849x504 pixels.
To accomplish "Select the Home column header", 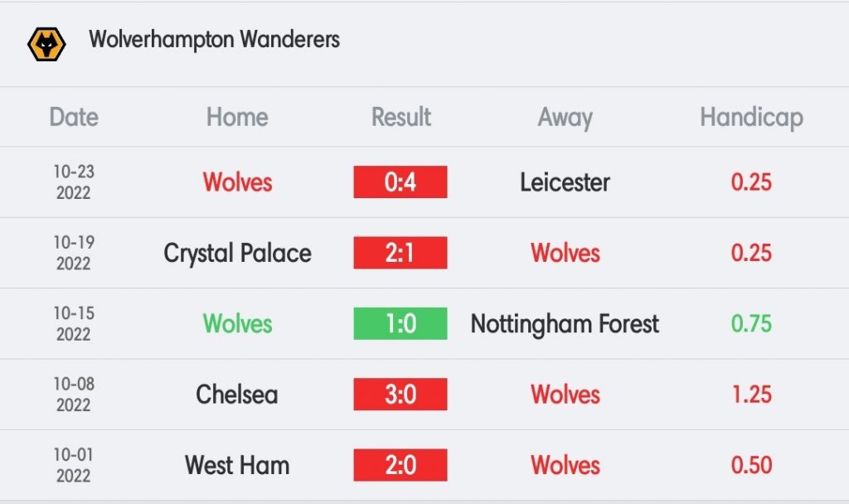I will click(237, 117).
